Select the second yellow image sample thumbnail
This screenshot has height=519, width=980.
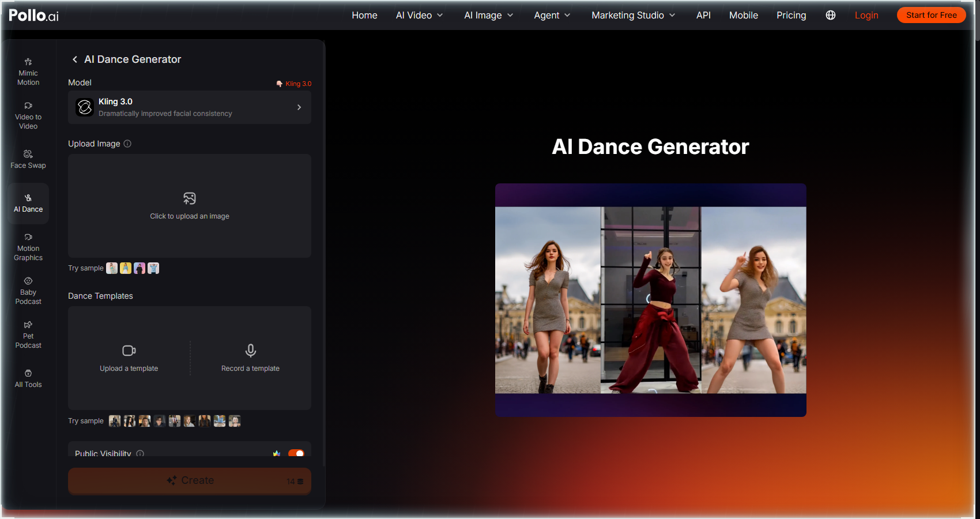pos(126,268)
